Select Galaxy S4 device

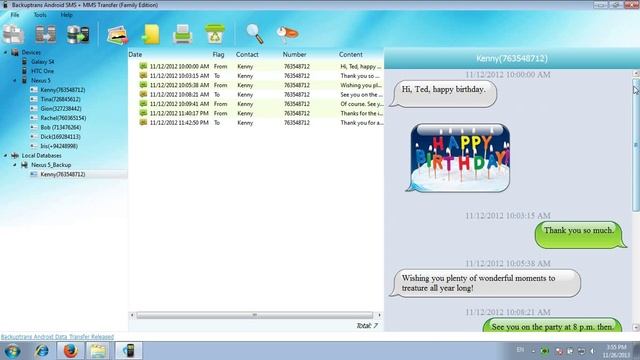(x=42, y=62)
